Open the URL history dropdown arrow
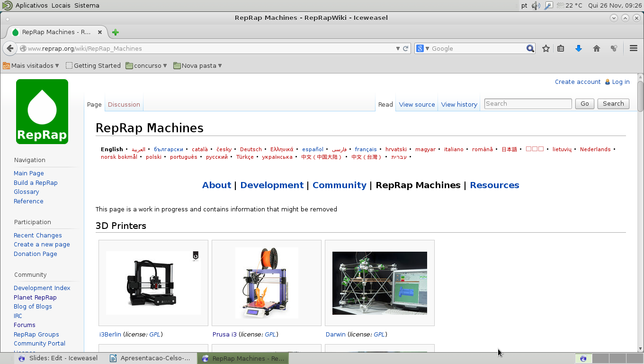 click(398, 48)
